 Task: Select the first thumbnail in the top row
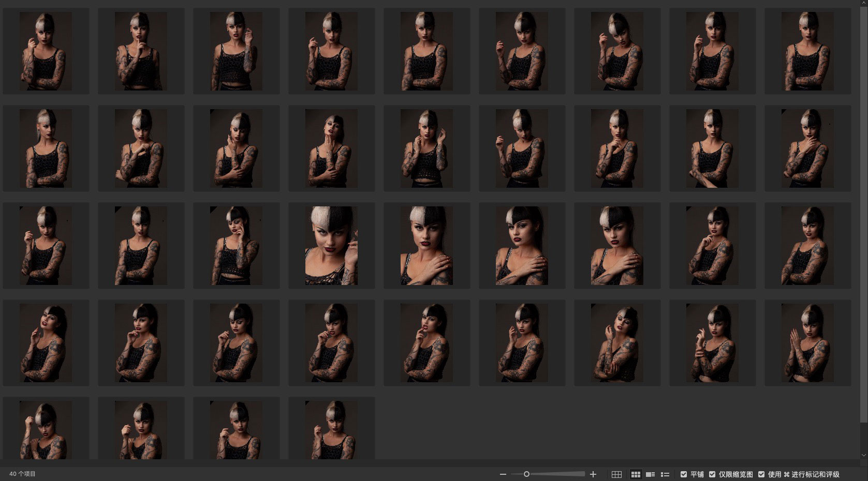click(x=46, y=51)
